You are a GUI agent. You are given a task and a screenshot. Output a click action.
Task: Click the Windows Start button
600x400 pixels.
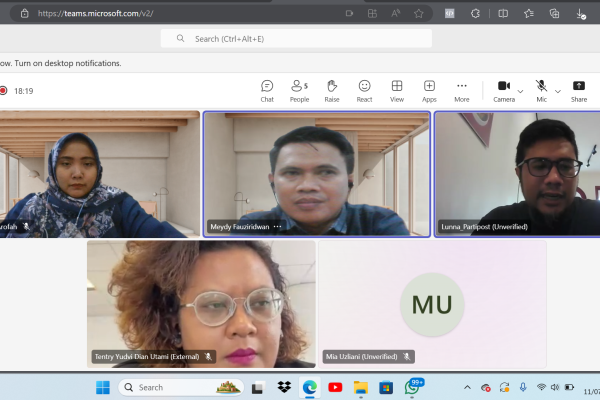click(x=103, y=387)
